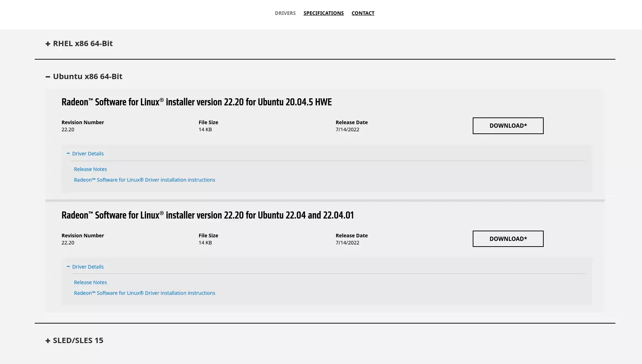The height and width of the screenshot is (364, 642).
Task: Open the SPECIFICATIONS page
Action: click(x=323, y=13)
